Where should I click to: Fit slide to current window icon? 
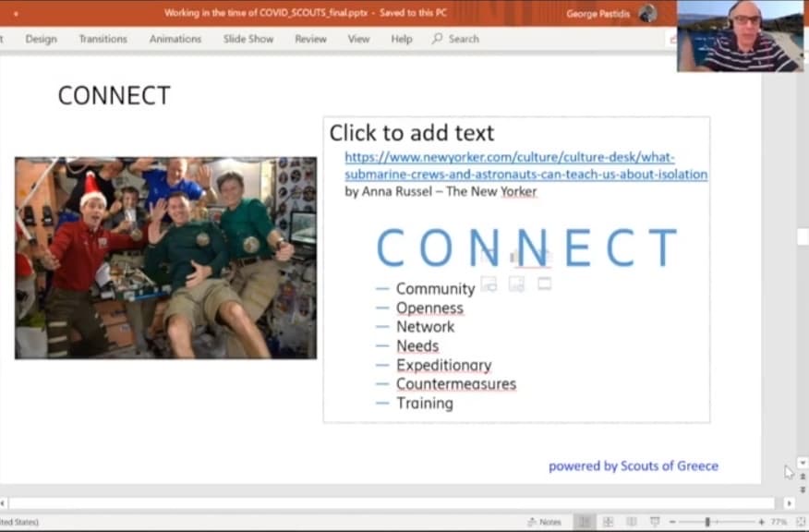(x=800, y=522)
